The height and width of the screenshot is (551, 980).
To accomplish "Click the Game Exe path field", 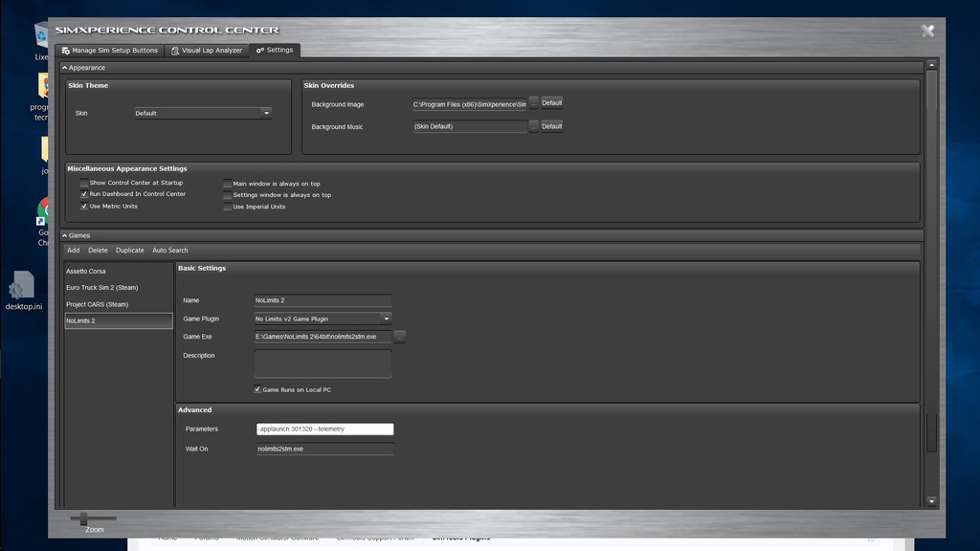I will [x=323, y=337].
